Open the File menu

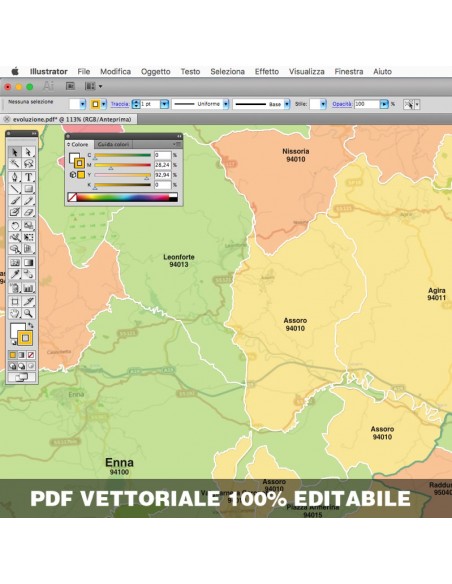[x=84, y=72]
